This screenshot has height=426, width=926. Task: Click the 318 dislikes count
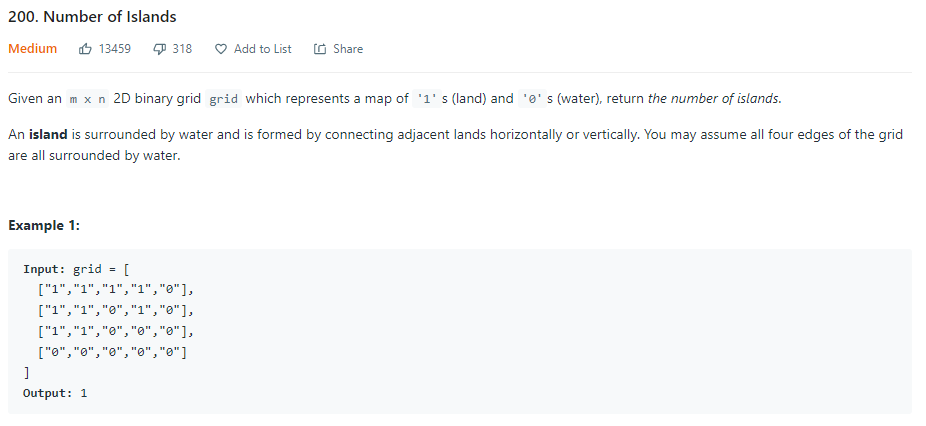point(182,49)
